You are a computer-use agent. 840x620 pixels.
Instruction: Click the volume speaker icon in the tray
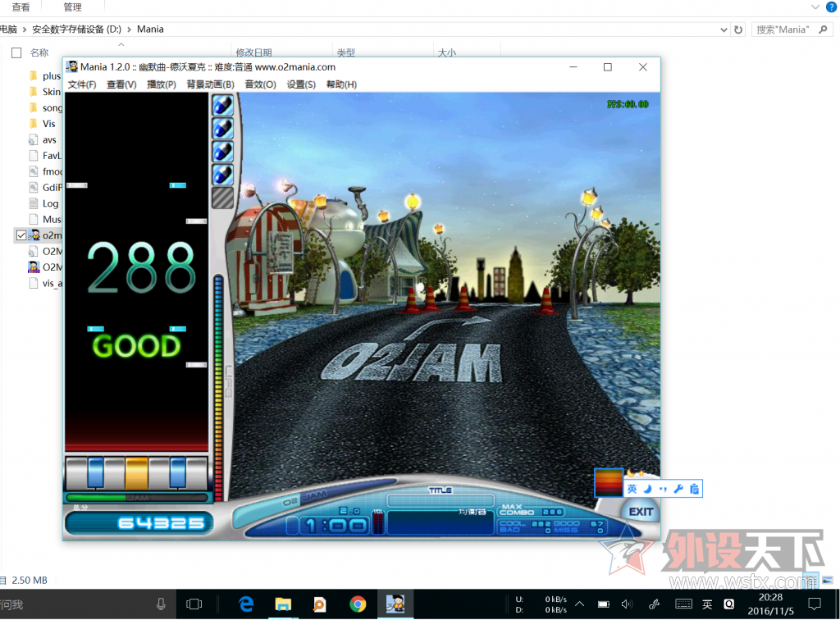[627, 604]
